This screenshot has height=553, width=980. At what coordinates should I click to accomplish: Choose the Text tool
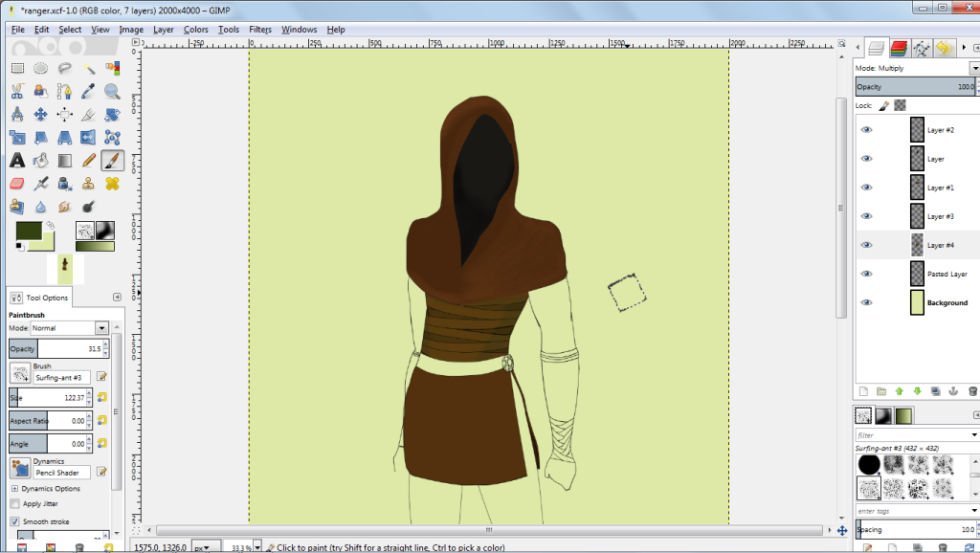(x=17, y=161)
